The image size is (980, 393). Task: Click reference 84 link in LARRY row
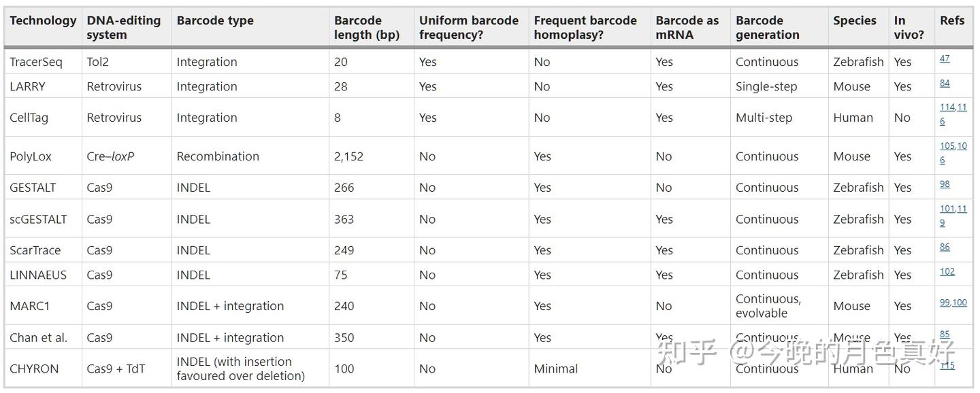point(945,83)
